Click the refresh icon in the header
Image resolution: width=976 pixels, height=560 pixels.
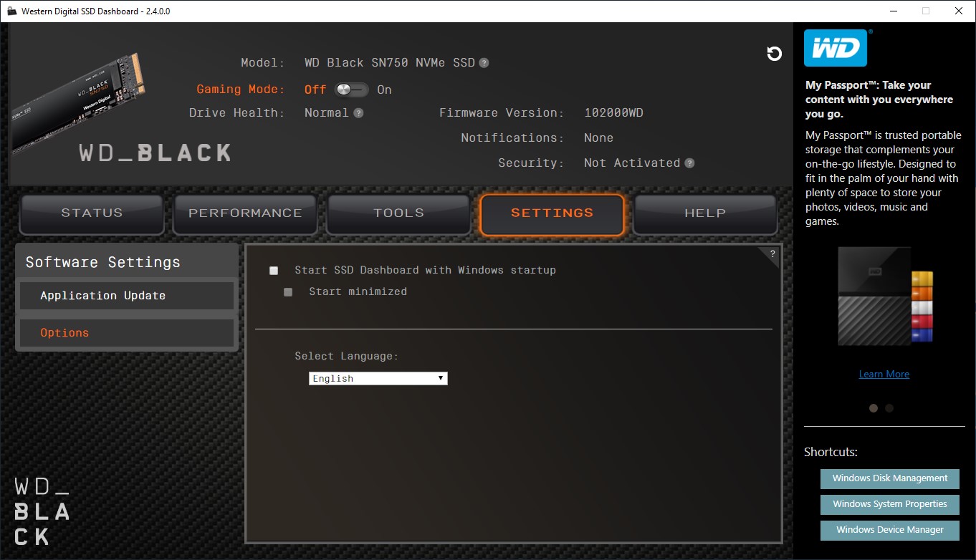point(774,54)
